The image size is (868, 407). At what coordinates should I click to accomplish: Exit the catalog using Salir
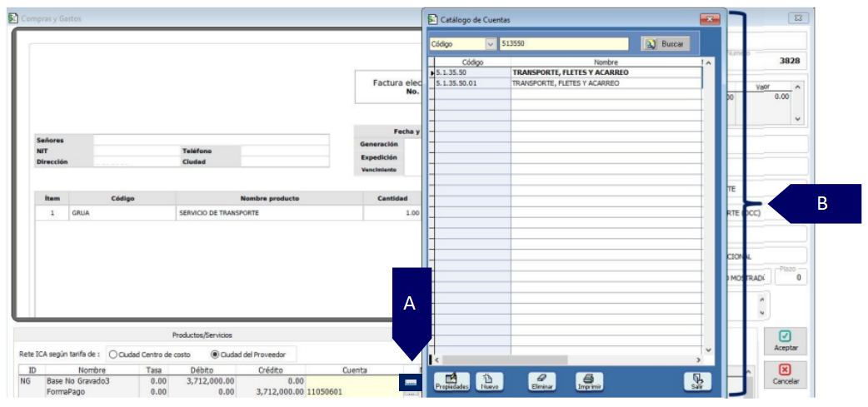[697, 381]
